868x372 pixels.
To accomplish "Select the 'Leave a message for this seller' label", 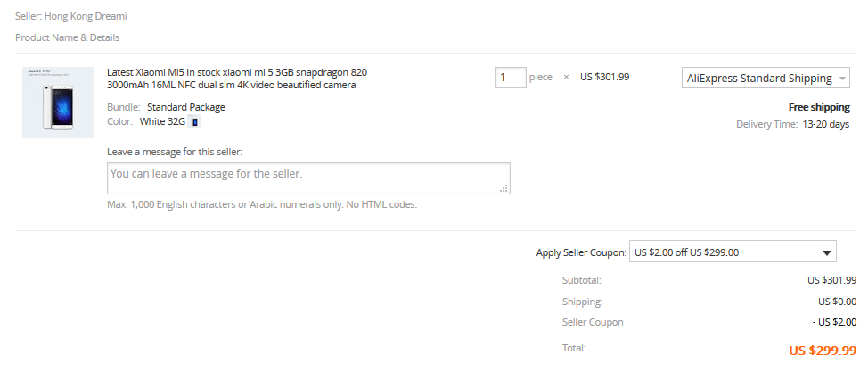I will [175, 152].
